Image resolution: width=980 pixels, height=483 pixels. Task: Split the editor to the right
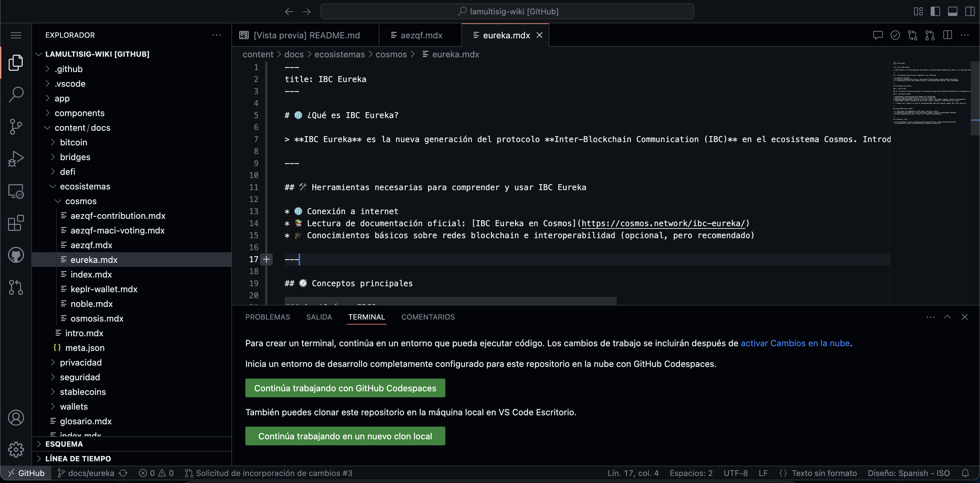(x=947, y=35)
